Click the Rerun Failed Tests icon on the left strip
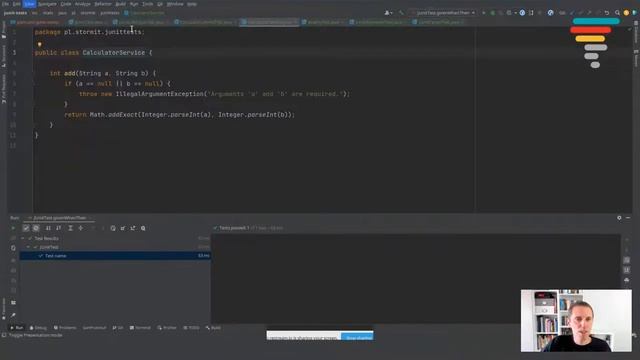 13,238
